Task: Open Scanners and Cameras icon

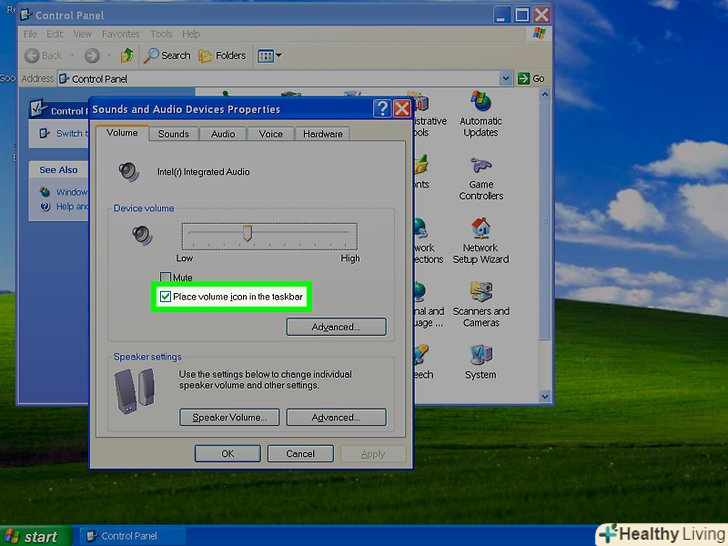Action: (481, 304)
